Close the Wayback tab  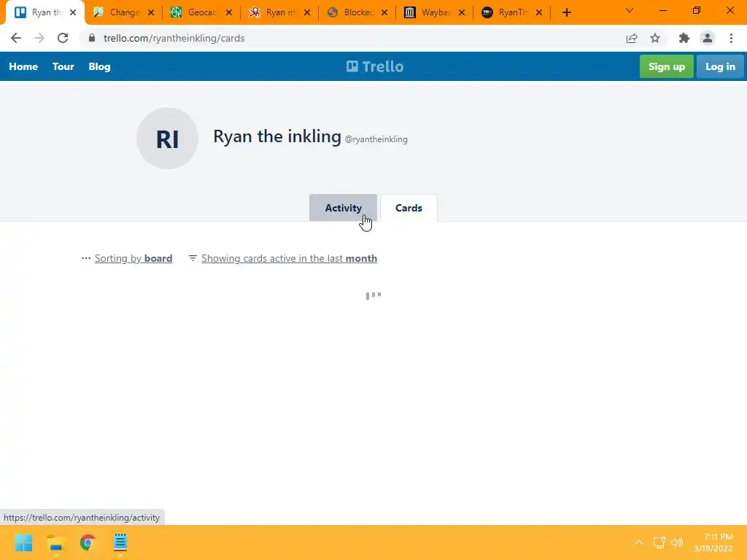(x=462, y=12)
